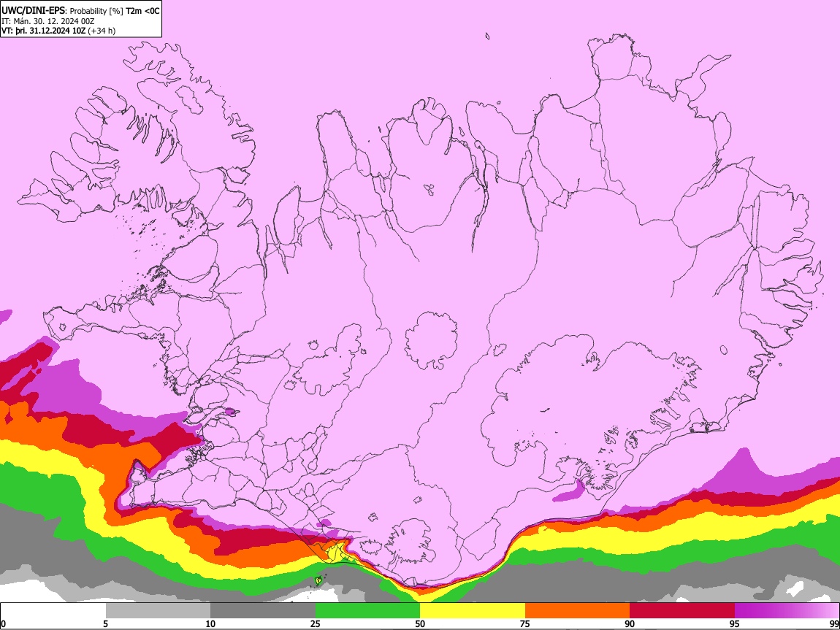This screenshot has height=630, width=840.
Task: Click the green 25-50% legend swatch
Action: tap(367, 611)
